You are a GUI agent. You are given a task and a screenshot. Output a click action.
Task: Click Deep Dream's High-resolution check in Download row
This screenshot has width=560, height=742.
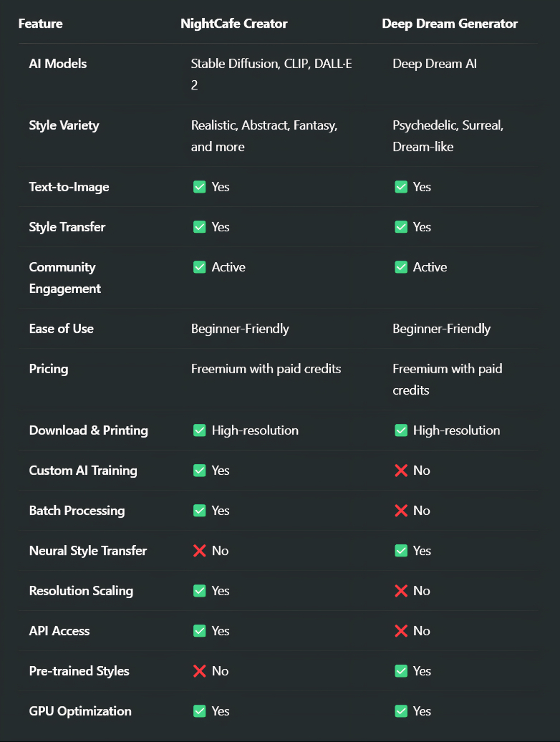[x=401, y=430]
